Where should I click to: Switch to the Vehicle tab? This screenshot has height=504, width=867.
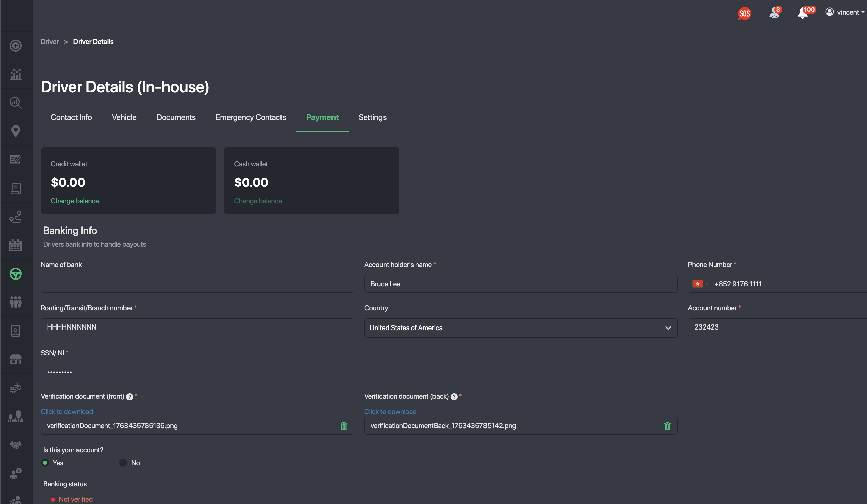coord(124,117)
